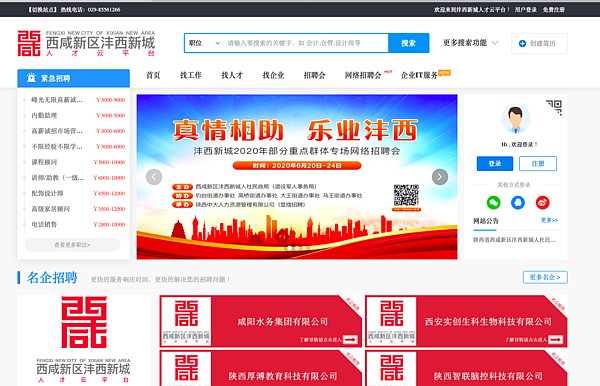This screenshot has height=386, width=600.
Task: Log in with the red Weibo icon
Action: tap(542, 202)
